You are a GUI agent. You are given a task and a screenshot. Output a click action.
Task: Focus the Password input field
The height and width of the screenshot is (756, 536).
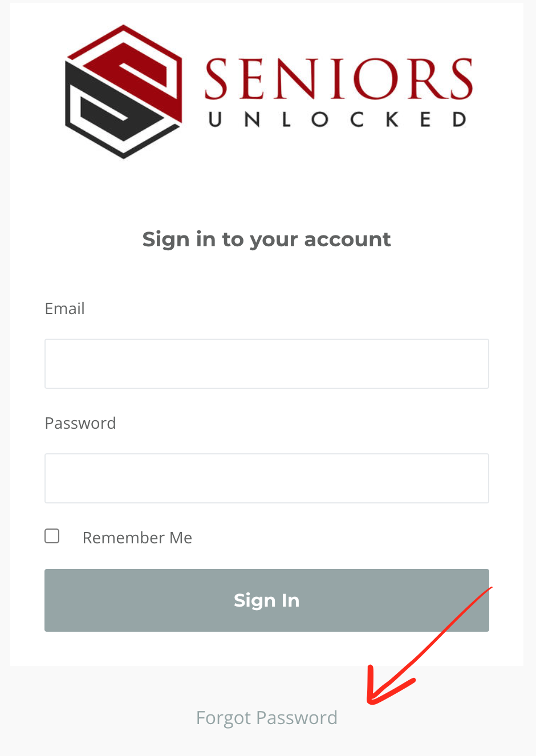point(267,478)
